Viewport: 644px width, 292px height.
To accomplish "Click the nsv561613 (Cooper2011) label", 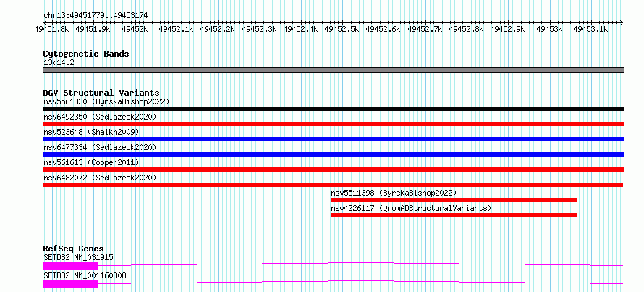I will tap(91, 162).
